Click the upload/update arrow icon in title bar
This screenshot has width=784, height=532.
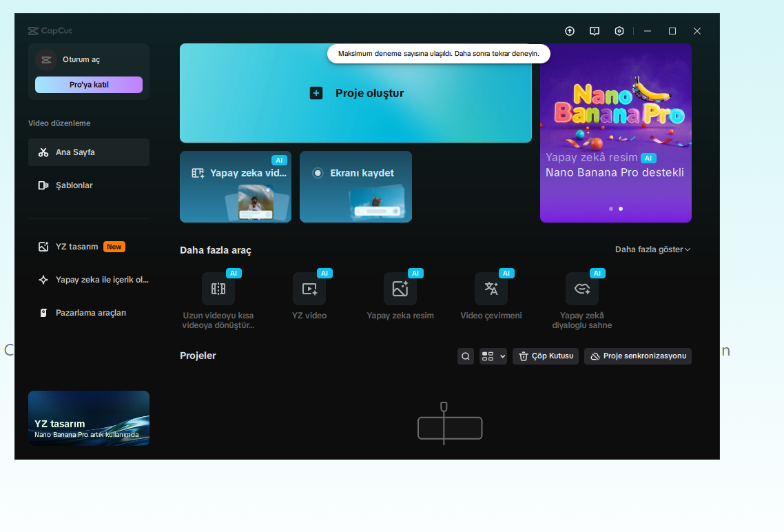[x=570, y=31]
